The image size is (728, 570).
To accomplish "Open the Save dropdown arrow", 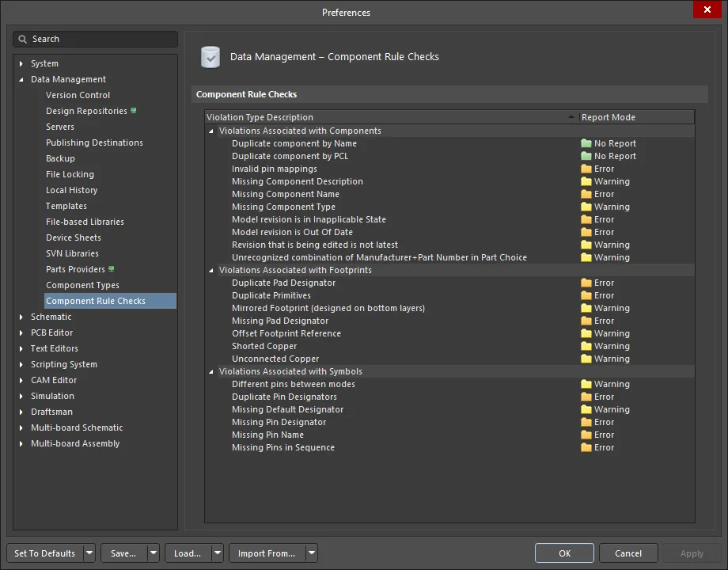I will click(154, 553).
